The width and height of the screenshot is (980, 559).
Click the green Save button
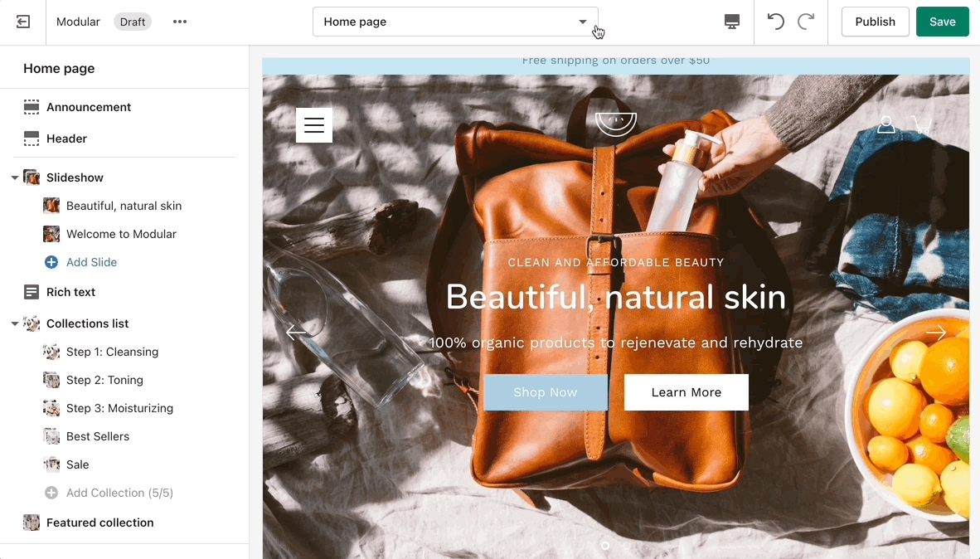[942, 22]
